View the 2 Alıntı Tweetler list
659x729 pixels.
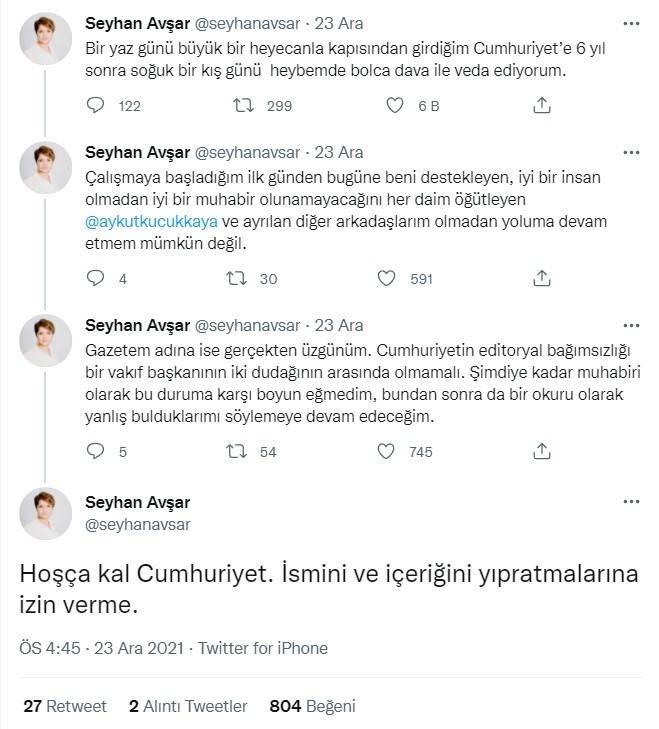click(188, 706)
